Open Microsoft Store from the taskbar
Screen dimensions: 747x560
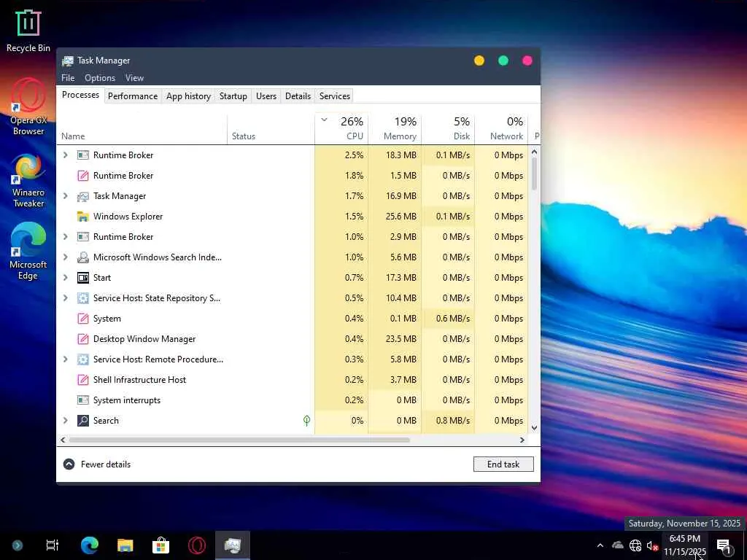pyautogui.click(x=161, y=545)
